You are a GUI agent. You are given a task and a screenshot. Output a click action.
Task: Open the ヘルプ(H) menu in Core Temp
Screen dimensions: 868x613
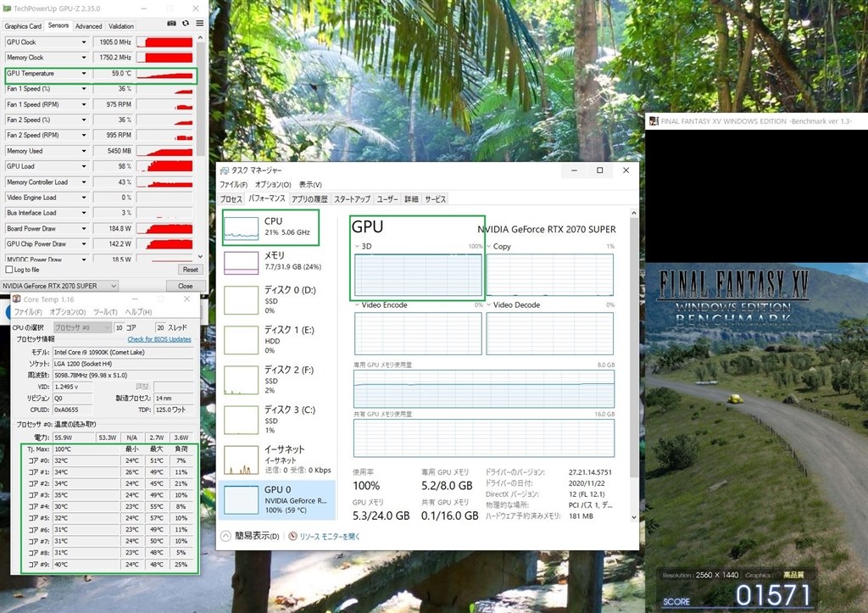pos(138,312)
